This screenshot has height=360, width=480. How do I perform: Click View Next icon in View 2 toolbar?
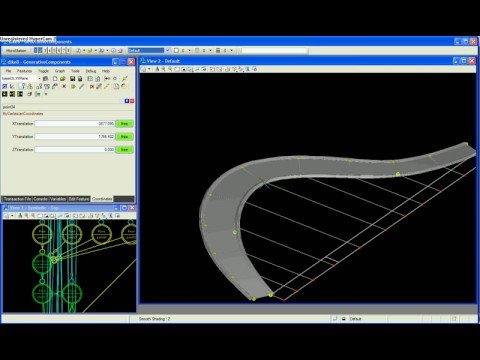click(219, 69)
